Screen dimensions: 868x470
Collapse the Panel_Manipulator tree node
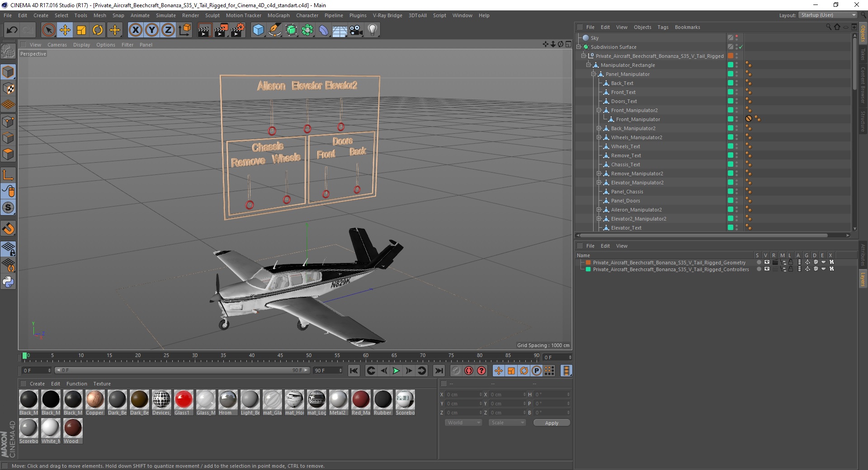[594, 74]
